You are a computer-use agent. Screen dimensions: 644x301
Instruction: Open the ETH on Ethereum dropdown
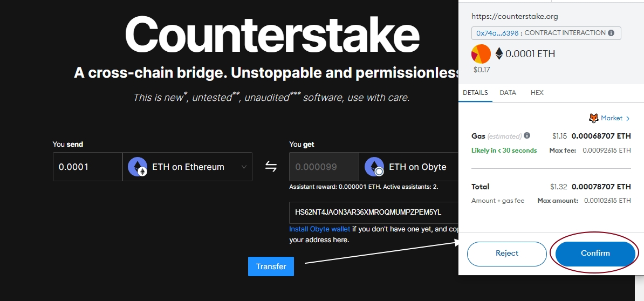187,167
